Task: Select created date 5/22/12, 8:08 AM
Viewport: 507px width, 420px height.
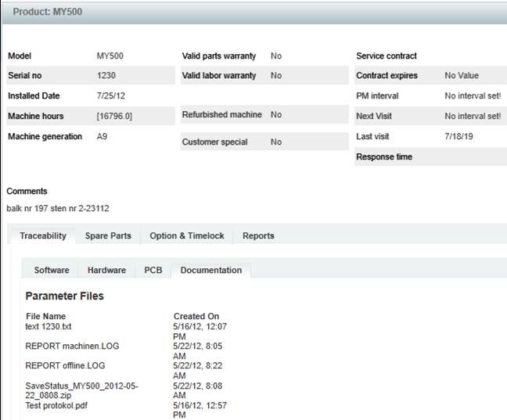Action: pyautogui.click(x=198, y=390)
